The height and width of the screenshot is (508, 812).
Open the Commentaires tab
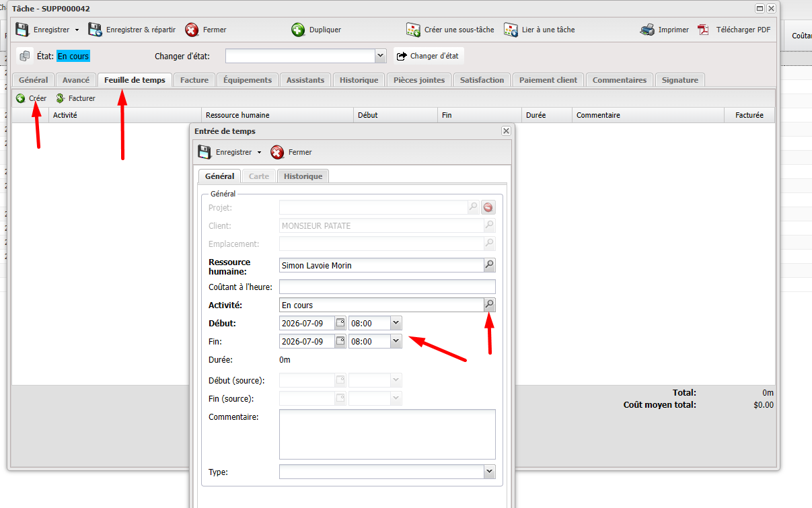click(x=620, y=80)
